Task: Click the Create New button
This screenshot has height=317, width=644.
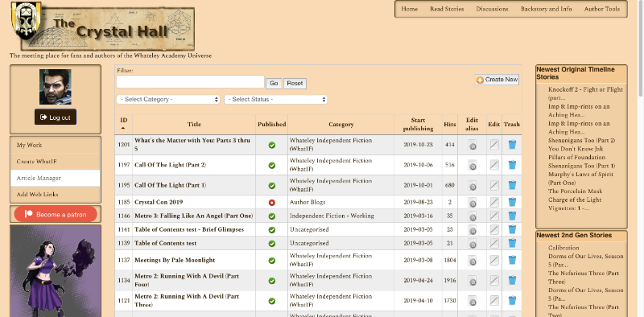Action: [497, 80]
